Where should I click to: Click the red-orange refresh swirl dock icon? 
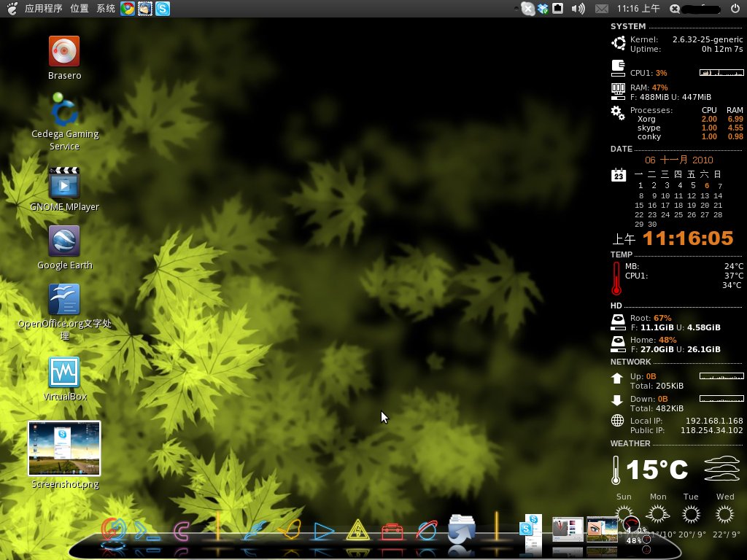113,529
